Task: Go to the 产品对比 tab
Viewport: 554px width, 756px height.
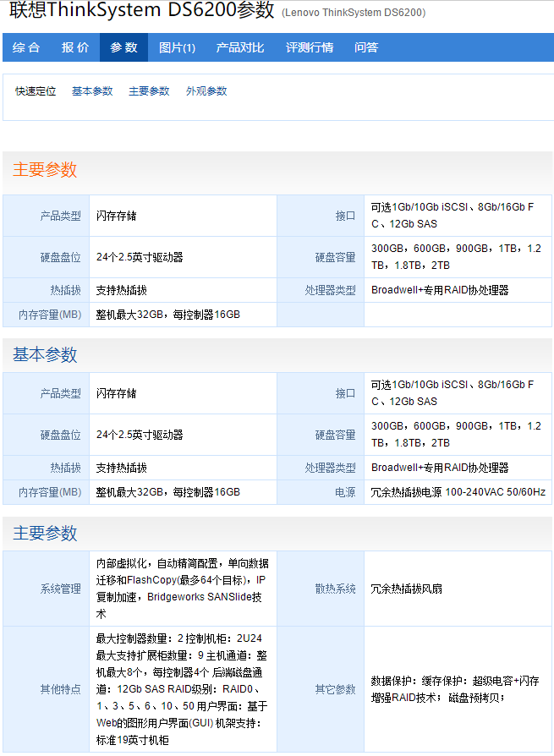Action: pyautogui.click(x=239, y=47)
